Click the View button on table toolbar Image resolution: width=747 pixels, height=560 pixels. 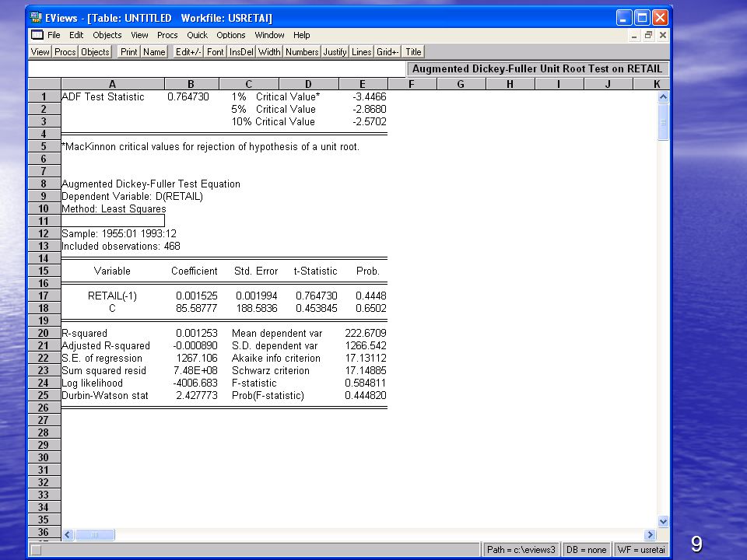40,52
